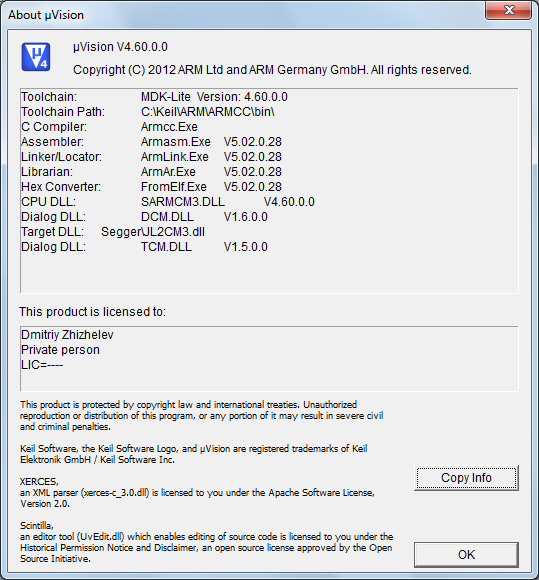Click the licensee name Dmitriy Zhizhelev
Image resolution: width=539 pixels, height=580 pixels.
click(67, 335)
